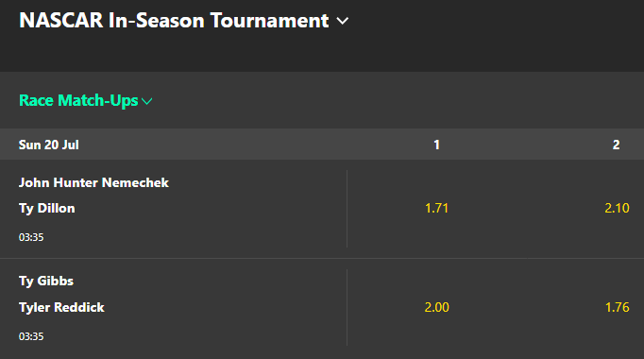This screenshot has height=359, width=644.
Task: Click the 03:35 time under Tyler Reddick
Action: (31, 336)
